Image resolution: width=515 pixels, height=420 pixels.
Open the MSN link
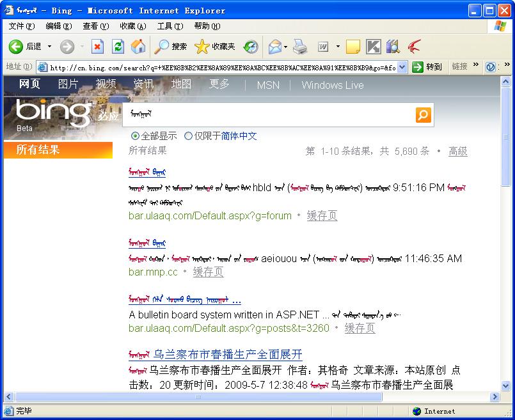268,85
